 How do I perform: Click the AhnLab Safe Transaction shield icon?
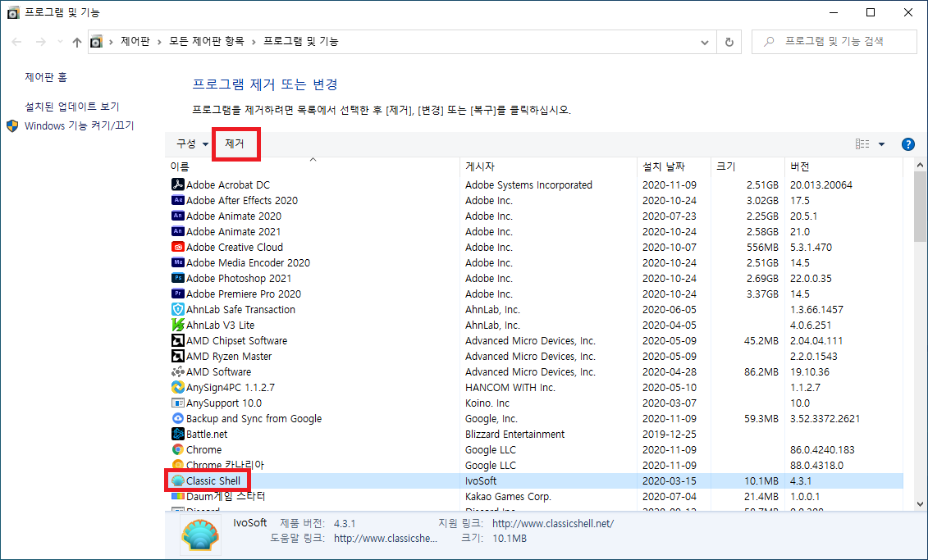click(177, 309)
